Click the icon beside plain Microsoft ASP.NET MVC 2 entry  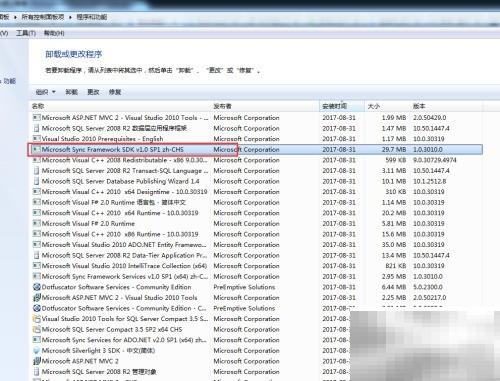tap(37, 361)
